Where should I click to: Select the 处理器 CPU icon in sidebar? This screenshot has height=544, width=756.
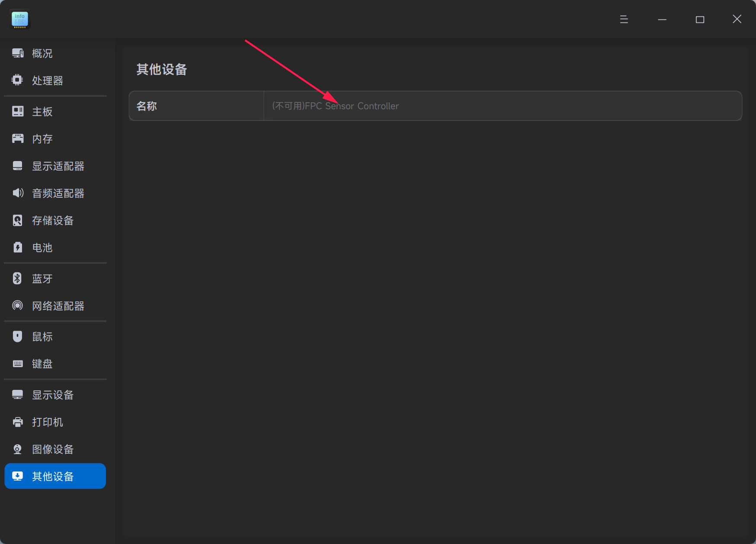[x=17, y=80]
